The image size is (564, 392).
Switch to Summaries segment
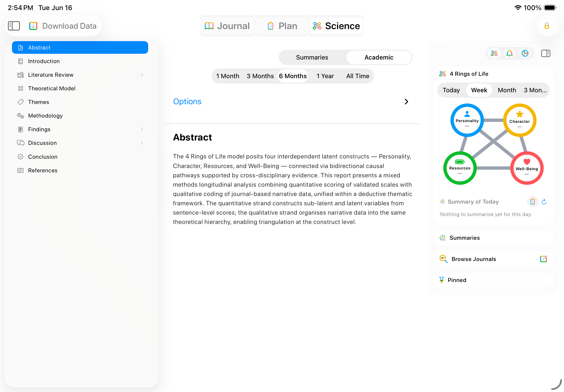coord(312,57)
